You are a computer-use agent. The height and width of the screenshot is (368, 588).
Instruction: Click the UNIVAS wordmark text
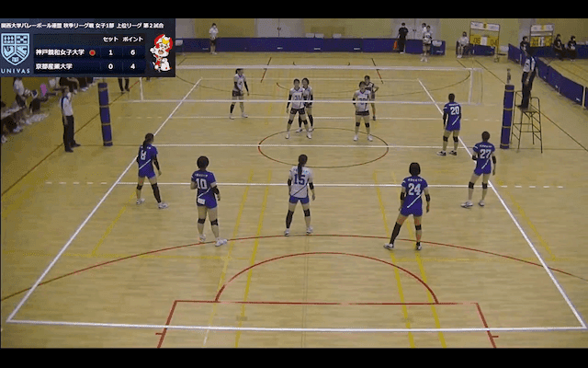click(16, 71)
